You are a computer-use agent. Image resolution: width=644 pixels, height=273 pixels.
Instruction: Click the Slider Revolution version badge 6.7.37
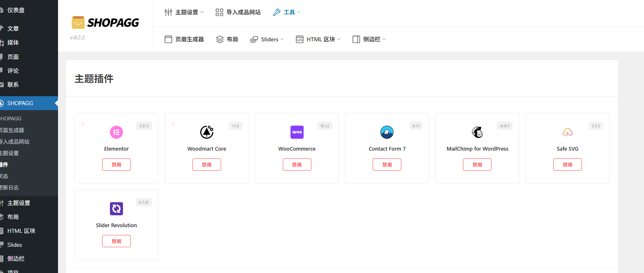[x=144, y=202]
